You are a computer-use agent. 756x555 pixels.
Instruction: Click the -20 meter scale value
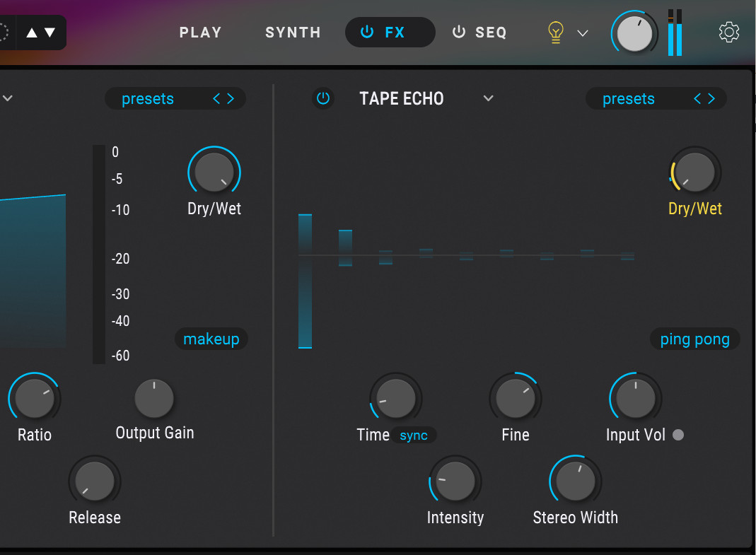tap(120, 259)
